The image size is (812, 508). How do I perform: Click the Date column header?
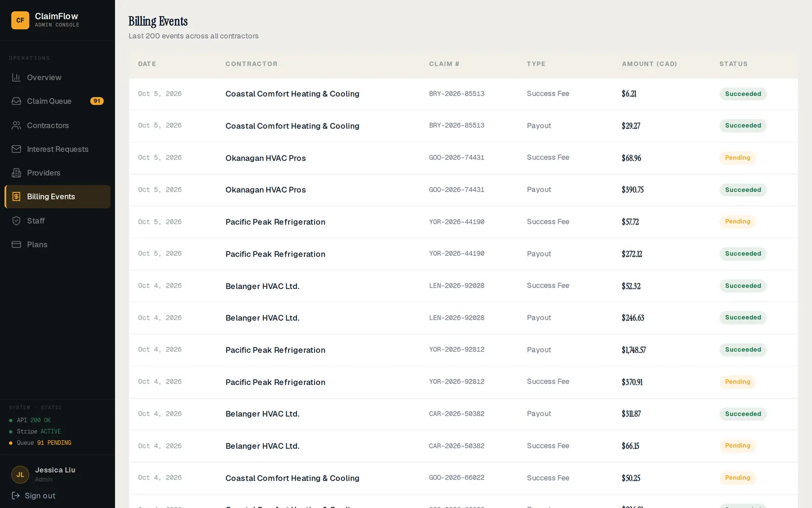pyautogui.click(x=147, y=64)
